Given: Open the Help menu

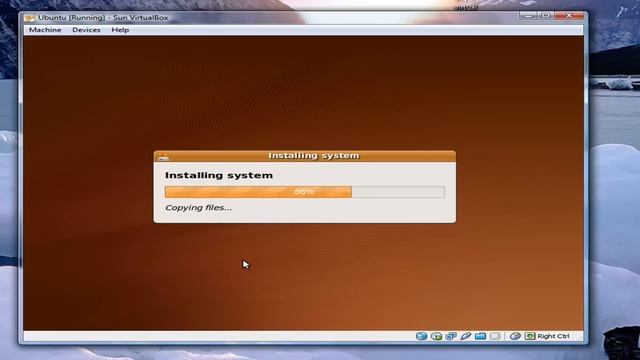Looking at the screenshot, I should point(120,30).
